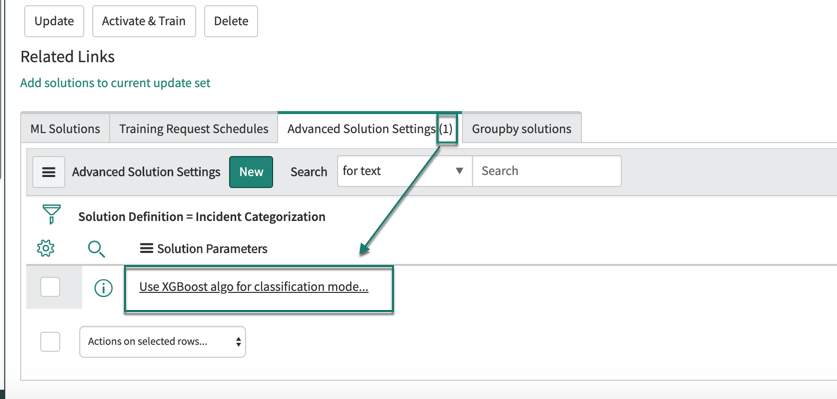Click the Delete button
Image resolution: width=837 pixels, height=399 pixels.
231,21
